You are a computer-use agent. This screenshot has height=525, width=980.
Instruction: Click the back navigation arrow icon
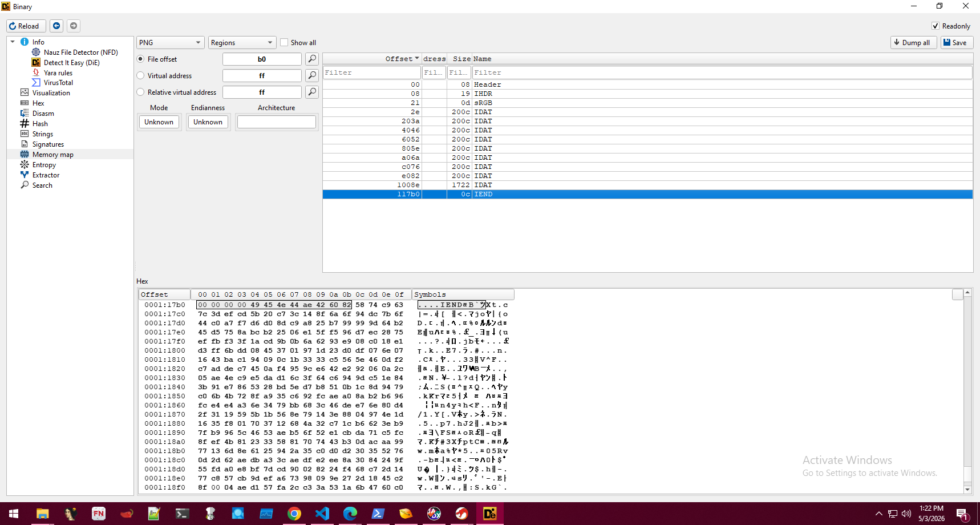[x=56, y=26]
